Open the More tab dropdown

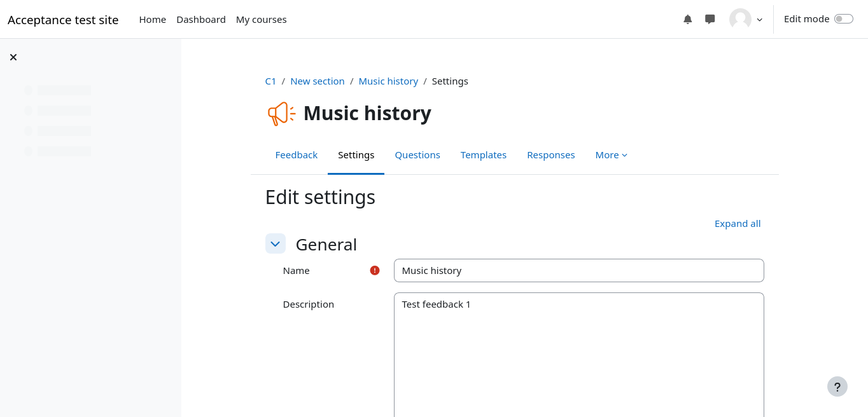pos(611,155)
